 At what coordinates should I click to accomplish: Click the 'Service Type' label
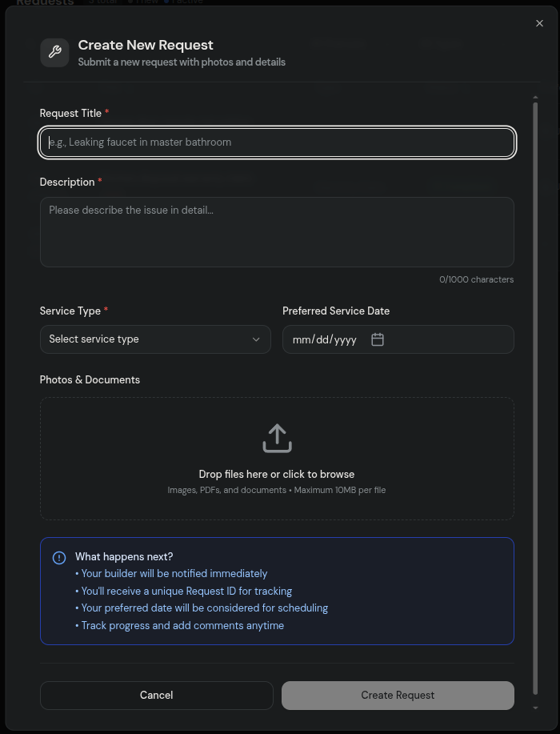click(x=70, y=311)
